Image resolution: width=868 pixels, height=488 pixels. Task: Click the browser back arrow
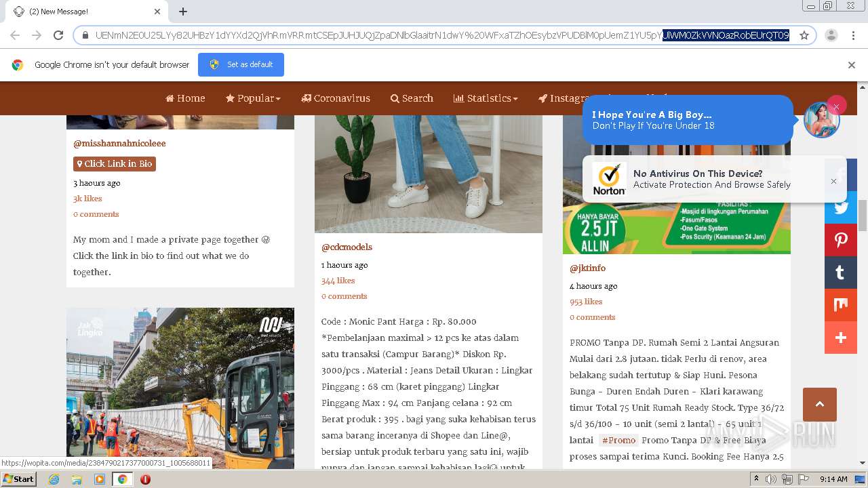15,35
